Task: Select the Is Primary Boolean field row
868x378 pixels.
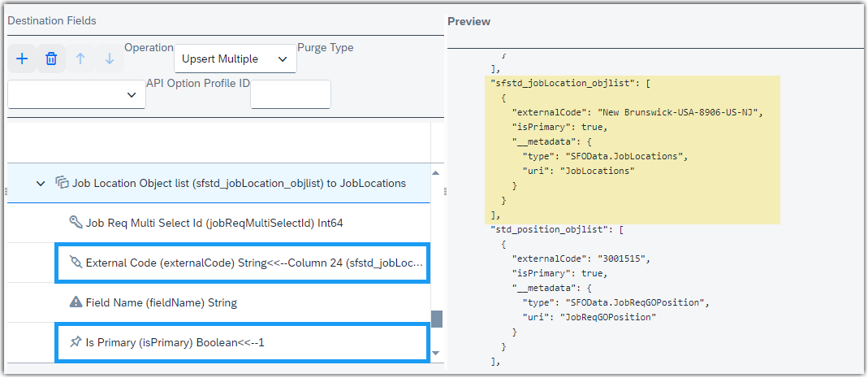Action: click(243, 342)
